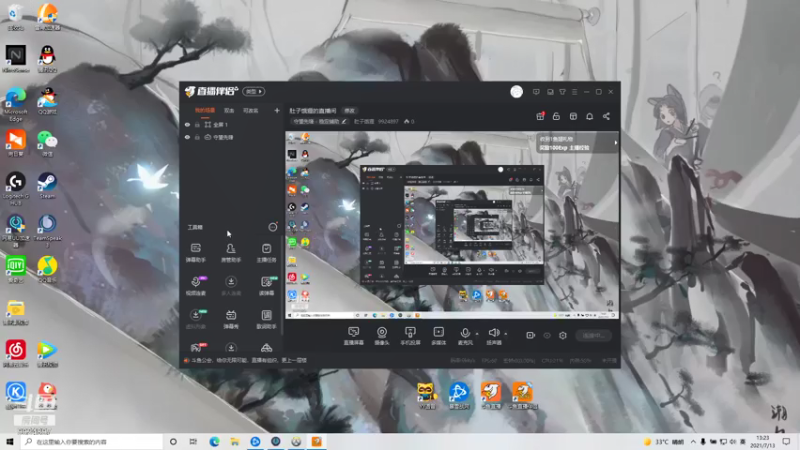Image resolution: width=800 pixels, height=450 pixels.
Task: Toggle visibility eye for 全屏 1 source
Action: 187,124
